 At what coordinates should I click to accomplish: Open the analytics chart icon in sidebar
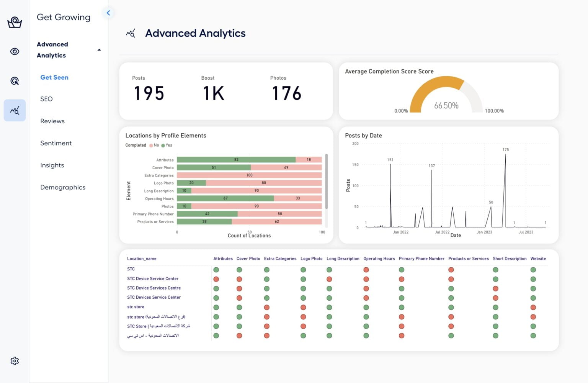[15, 111]
